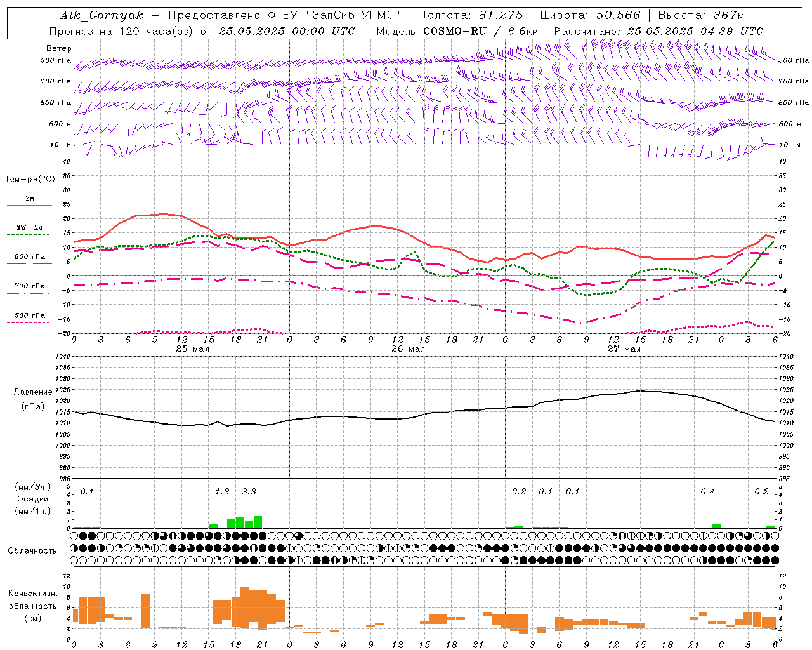Click the 1.3 precipitation total value
Image resolution: width=812 pixels, height=650 pixels.
point(222,491)
